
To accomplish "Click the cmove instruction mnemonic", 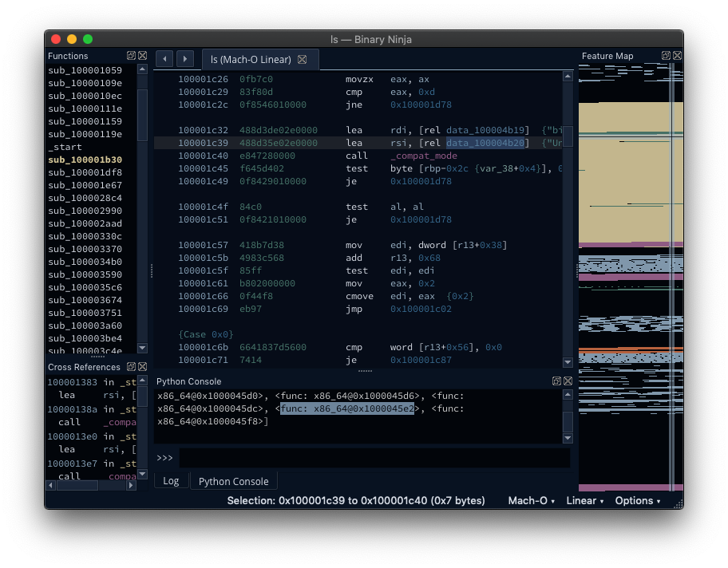I will 359,296.
